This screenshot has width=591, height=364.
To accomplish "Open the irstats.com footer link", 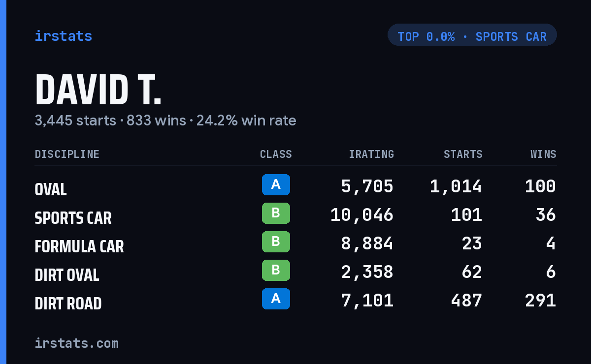I will [x=77, y=343].
